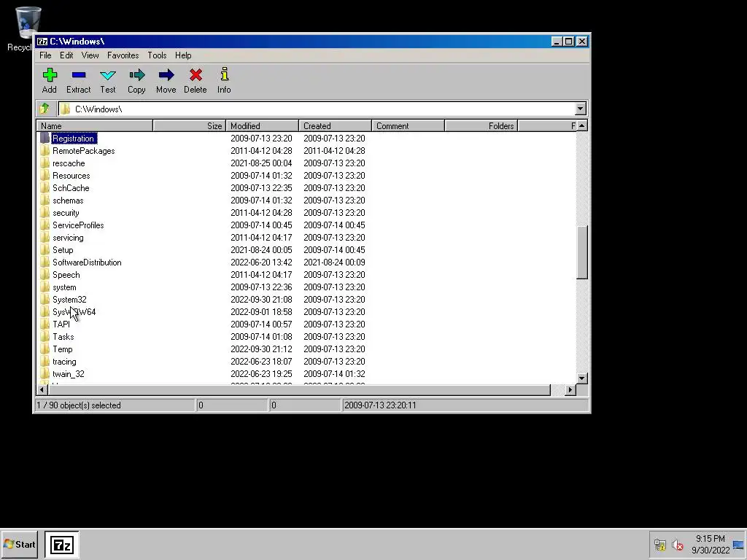Select the Registration folder name
This screenshot has width=747, height=560.
(74, 139)
